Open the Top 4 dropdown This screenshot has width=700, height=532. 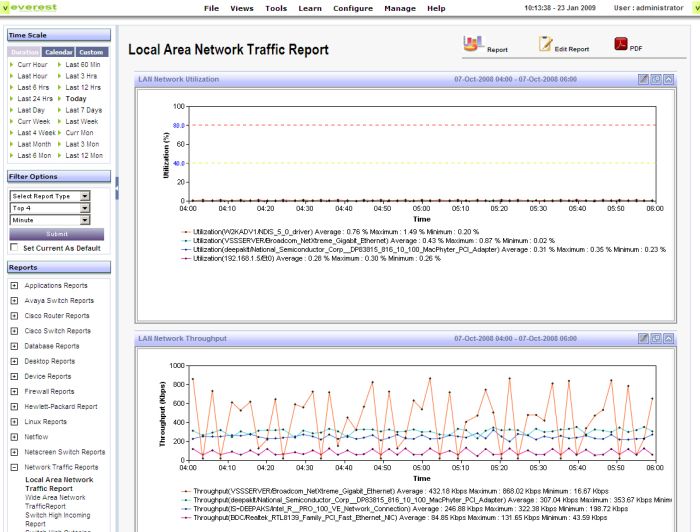(85, 208)
